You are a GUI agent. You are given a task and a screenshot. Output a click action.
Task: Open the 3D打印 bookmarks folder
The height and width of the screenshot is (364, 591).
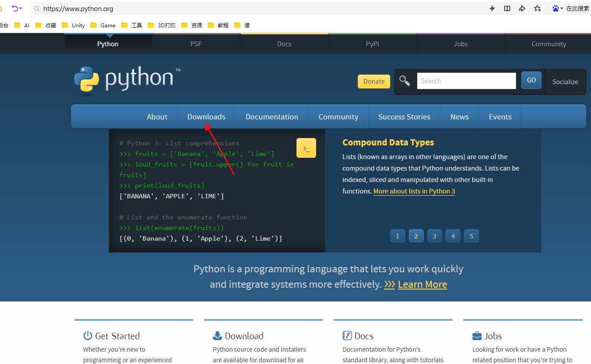(x=162, y=25)
